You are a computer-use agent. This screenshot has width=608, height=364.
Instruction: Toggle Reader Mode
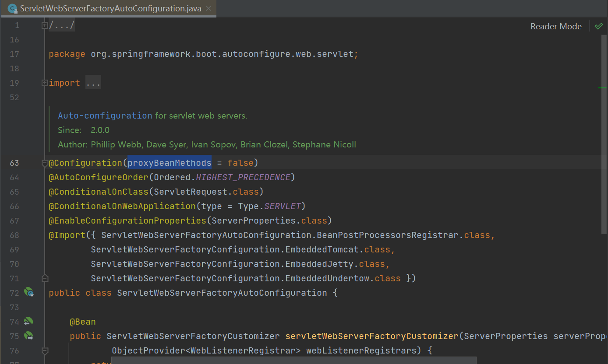(556, 26)
